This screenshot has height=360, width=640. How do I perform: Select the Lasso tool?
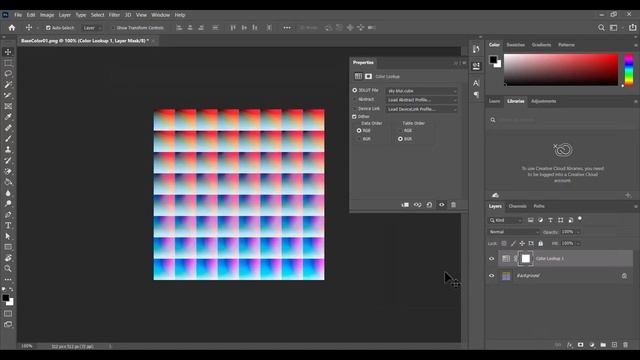(x=8, y=73)
